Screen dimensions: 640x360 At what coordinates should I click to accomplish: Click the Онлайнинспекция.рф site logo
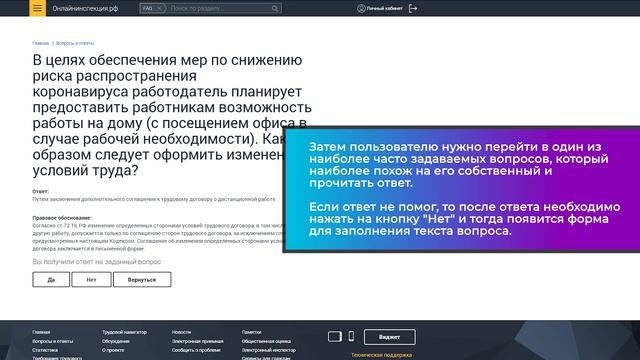(x=85, y=8)
